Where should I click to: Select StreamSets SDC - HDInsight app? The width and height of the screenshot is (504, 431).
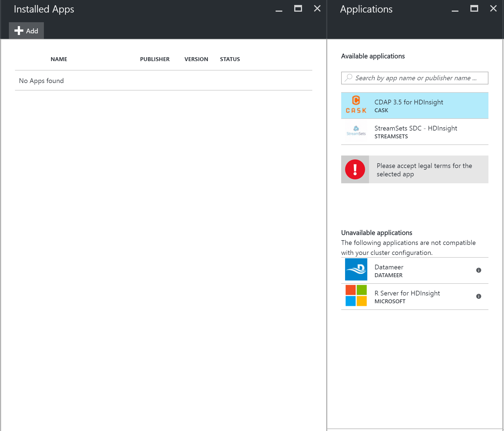click(415, 132)
